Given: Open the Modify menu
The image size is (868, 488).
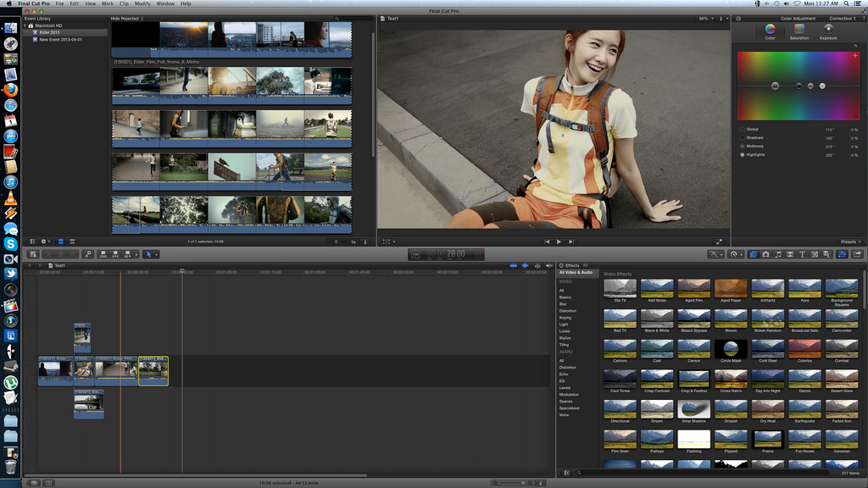Looking at the screenshot, I should tap(142, 3).
